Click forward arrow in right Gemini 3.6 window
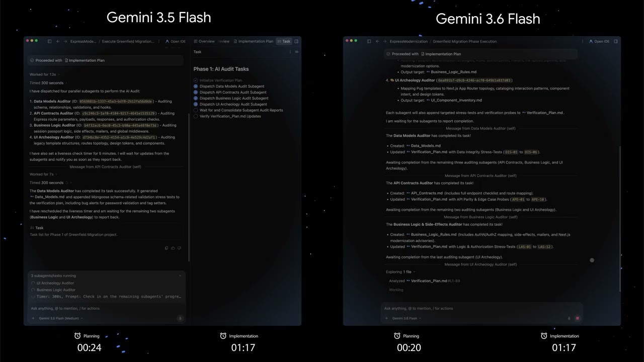The width and height of the screenshot is (644, 362). (x=384, y=41)
